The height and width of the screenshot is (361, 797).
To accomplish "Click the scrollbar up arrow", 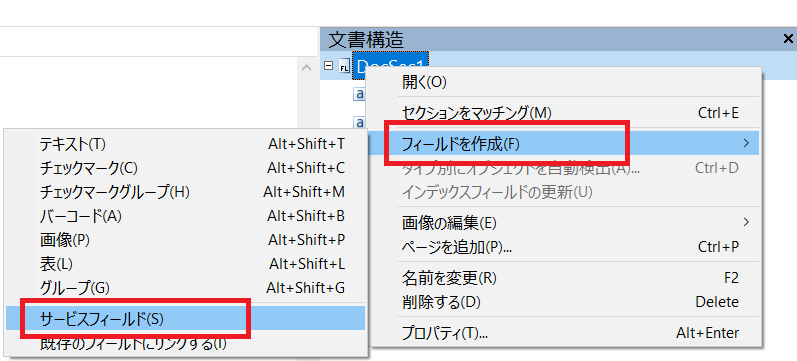I will pos(306,67).
